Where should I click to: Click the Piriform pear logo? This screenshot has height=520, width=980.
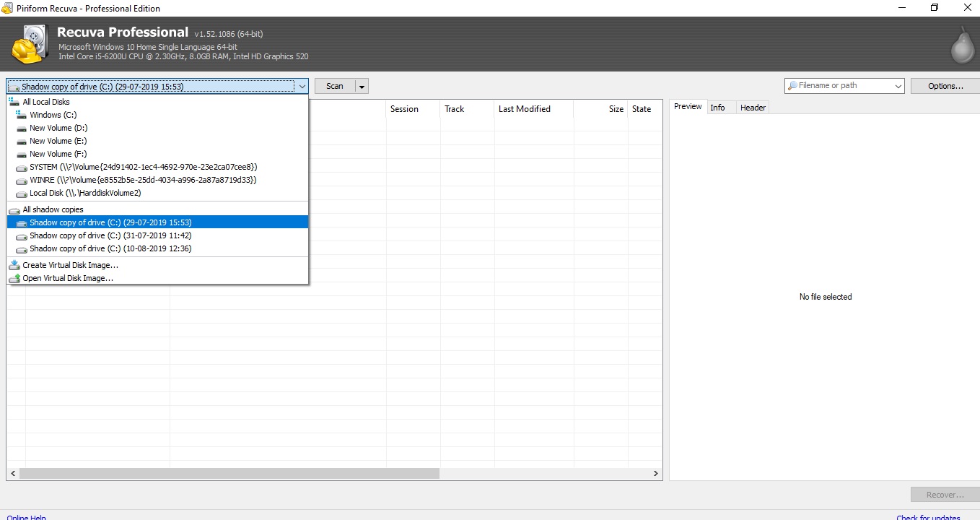click(961, 45)
